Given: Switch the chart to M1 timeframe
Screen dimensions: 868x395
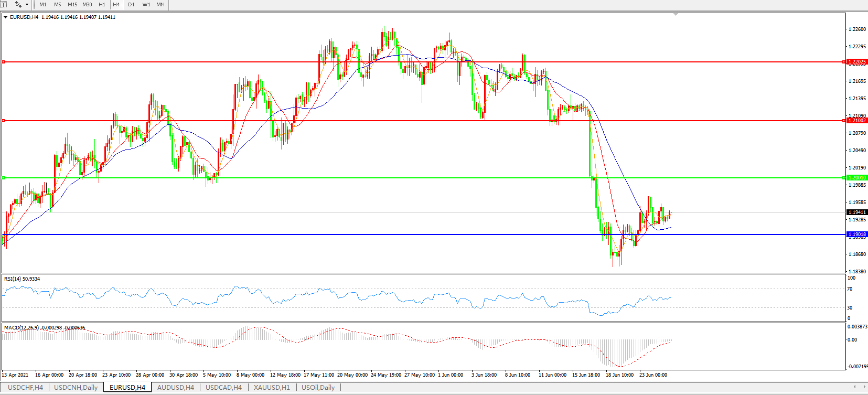Looking at the screenshot, I should click(x=43, y=4).
